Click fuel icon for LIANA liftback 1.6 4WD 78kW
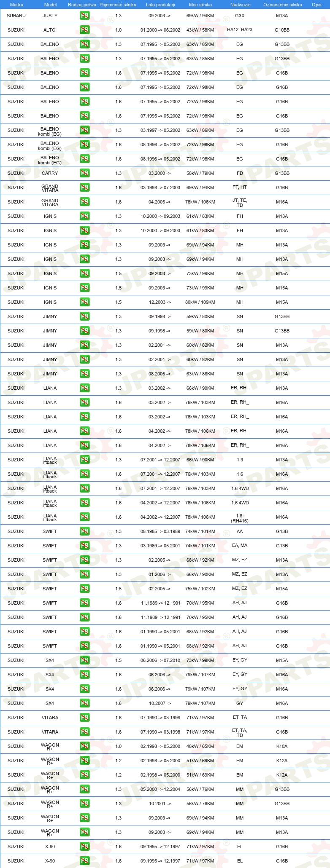 tap(84, 503)
